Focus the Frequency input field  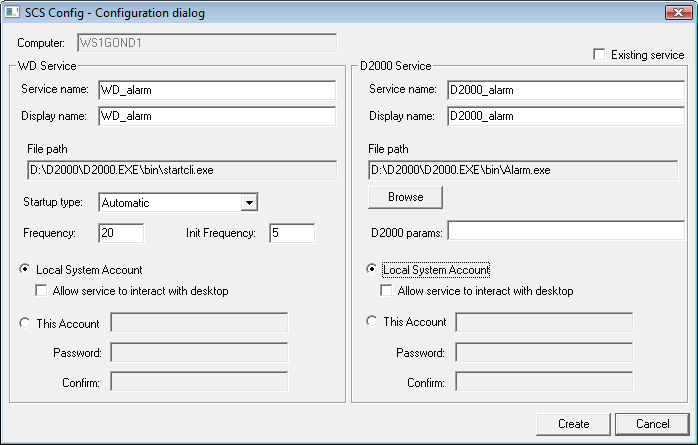[121, 233]
